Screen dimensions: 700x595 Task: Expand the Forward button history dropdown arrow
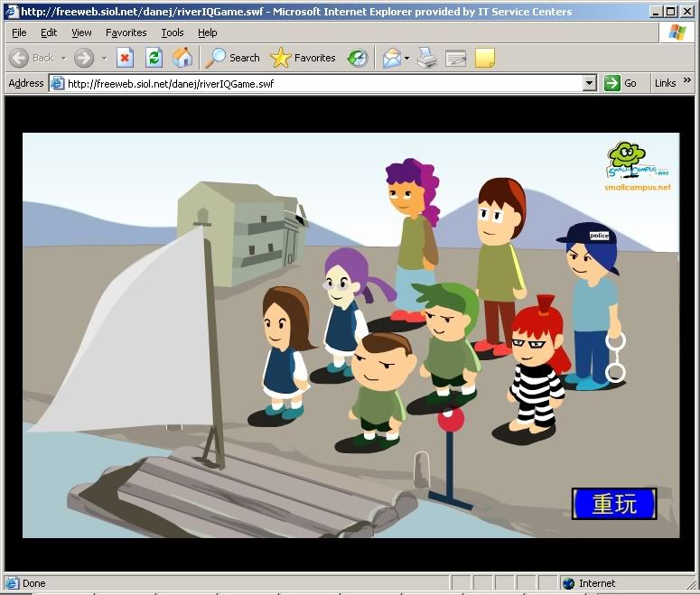tap(104, 58)
